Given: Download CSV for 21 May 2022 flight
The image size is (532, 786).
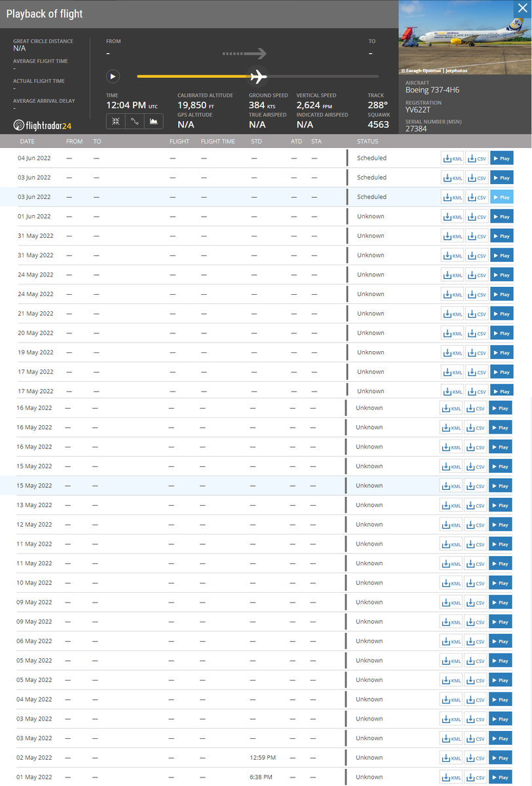Looking at the screenshot, I should [x=477, y=314].
